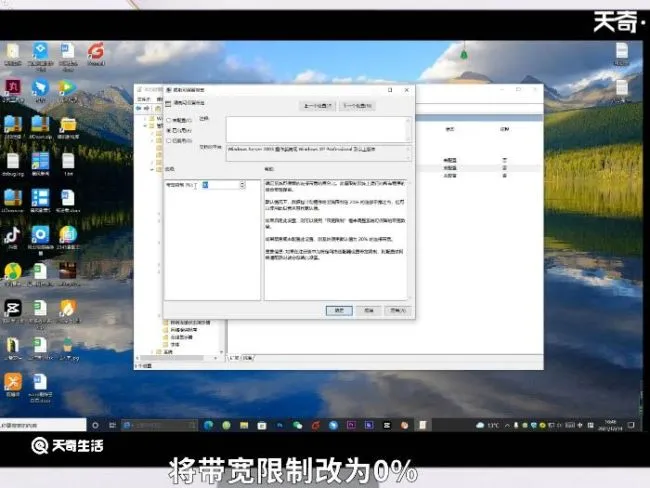Open the orange scissors app desktop icon
This screenshot has height=488, width=650.
coord(13,385)
